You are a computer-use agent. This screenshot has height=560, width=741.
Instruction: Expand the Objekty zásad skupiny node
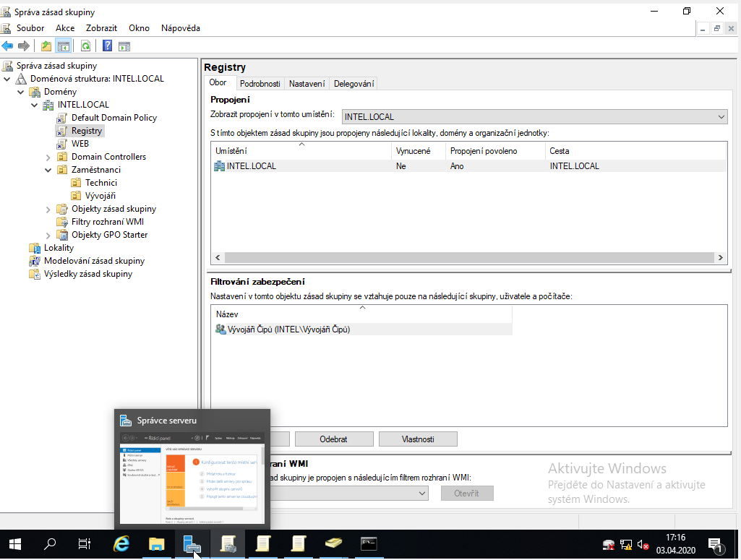[48, 209]
